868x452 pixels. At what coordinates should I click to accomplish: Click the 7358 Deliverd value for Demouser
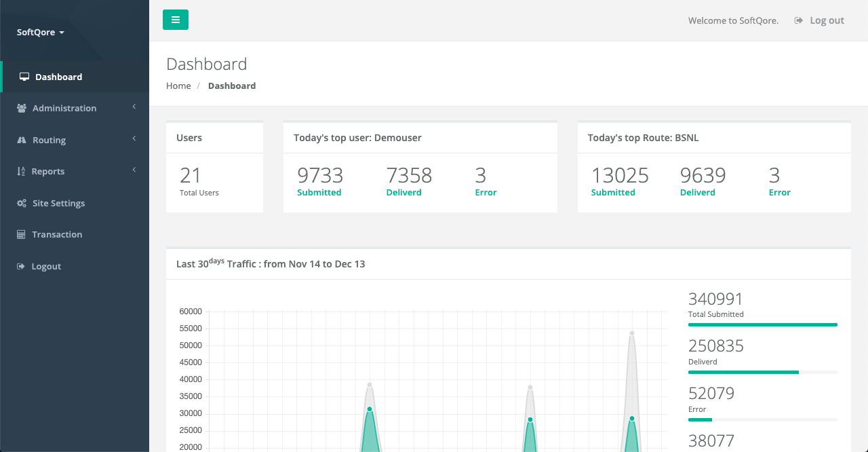pyautogui.click(x=409, y=176)
